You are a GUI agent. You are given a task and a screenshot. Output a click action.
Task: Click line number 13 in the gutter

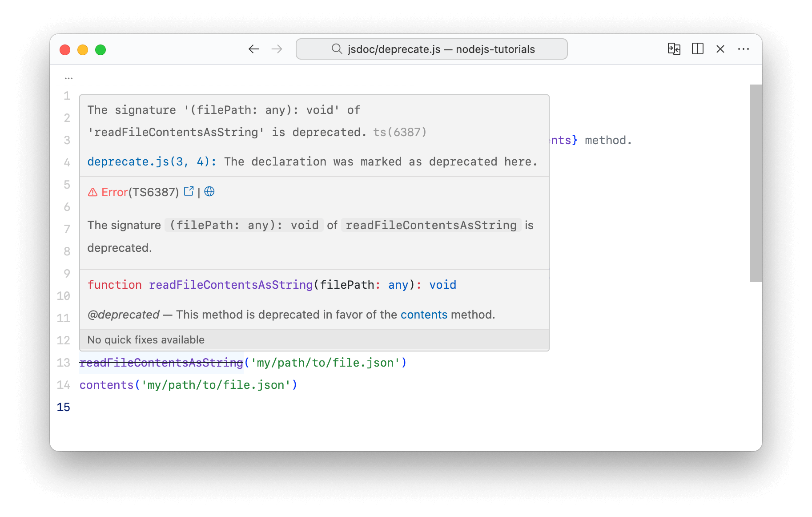pyautogui.click(x=63, y=363)
